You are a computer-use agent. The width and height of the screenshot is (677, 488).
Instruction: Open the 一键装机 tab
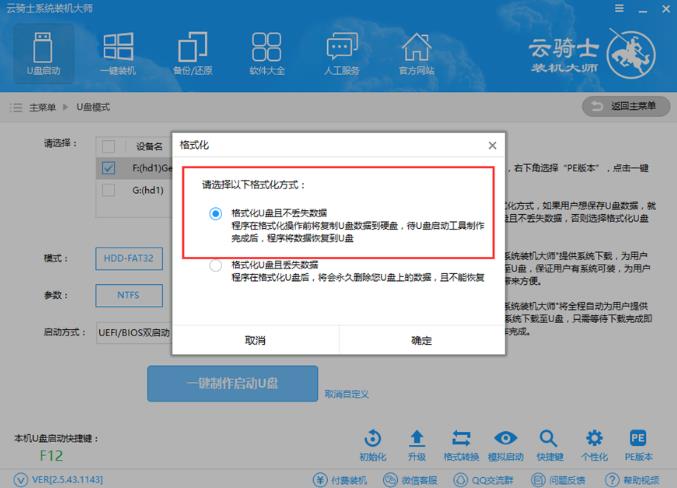pyautogui.click(x=118, y=54)
